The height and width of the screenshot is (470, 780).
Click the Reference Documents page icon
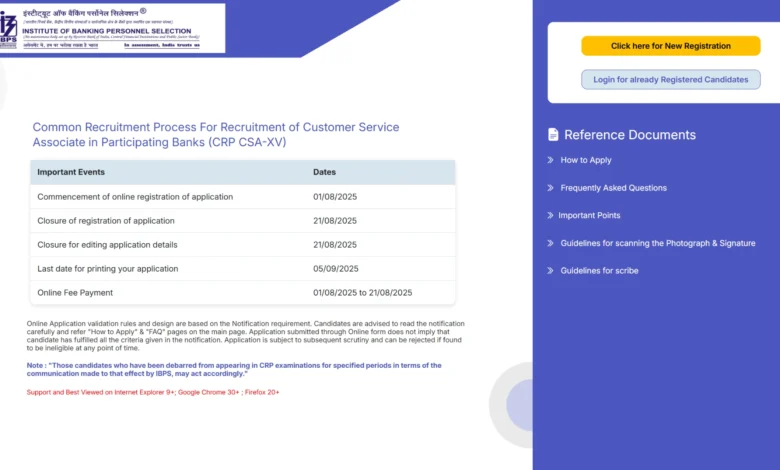click(553, 135)
